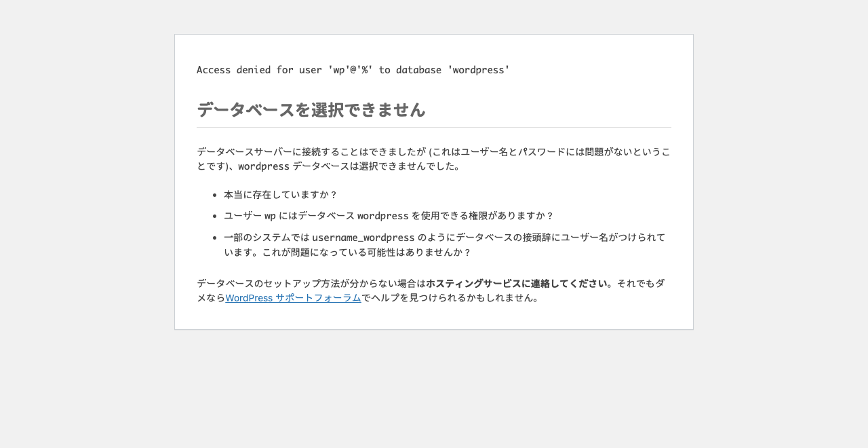Click the 本当に存在していますか？ bullet item
Screen dimensions: 868x448
coord(281,195)
